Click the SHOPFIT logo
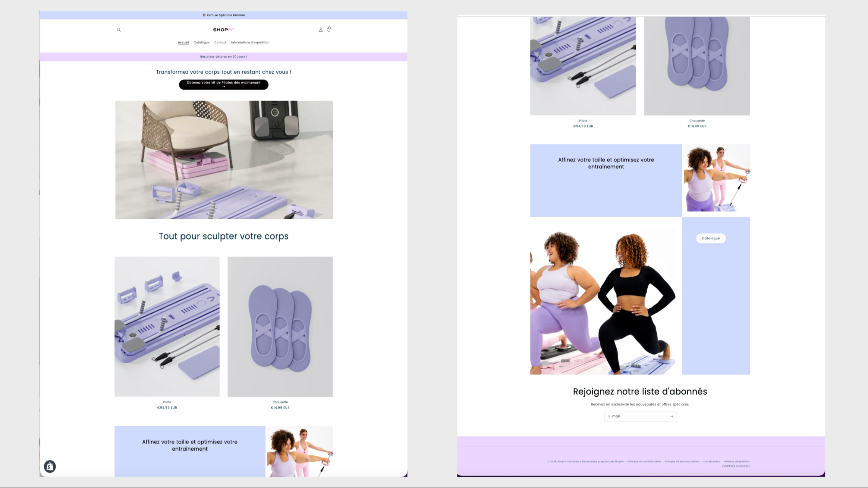 tap(223, 30)
